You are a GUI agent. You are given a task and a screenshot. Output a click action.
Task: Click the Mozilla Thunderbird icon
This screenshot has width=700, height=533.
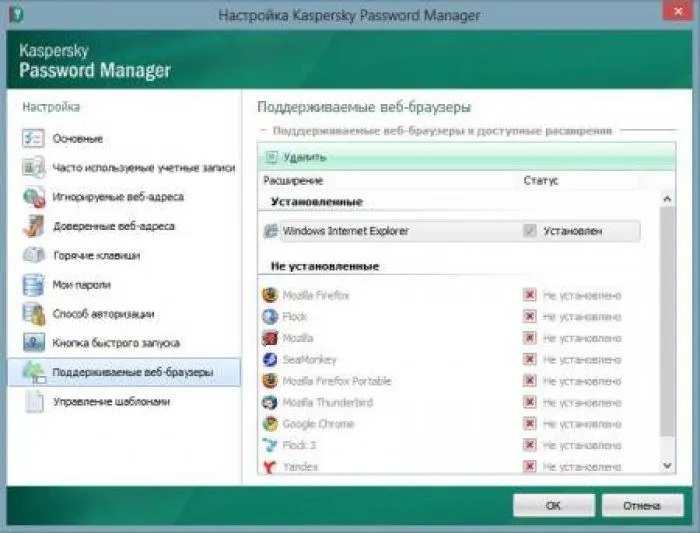(x=270, y=402)
